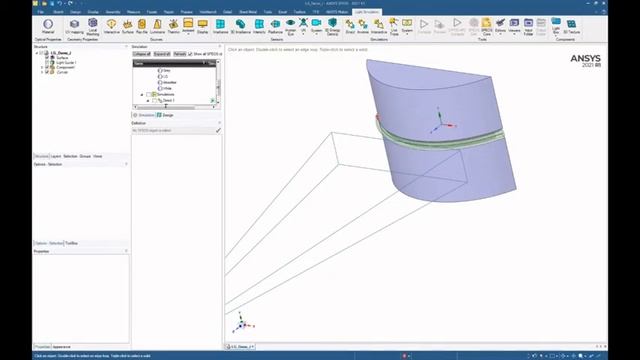Create a Display source
Image resolution: width=640 pixels, height=360 pixels.
[x=202, y=27]
